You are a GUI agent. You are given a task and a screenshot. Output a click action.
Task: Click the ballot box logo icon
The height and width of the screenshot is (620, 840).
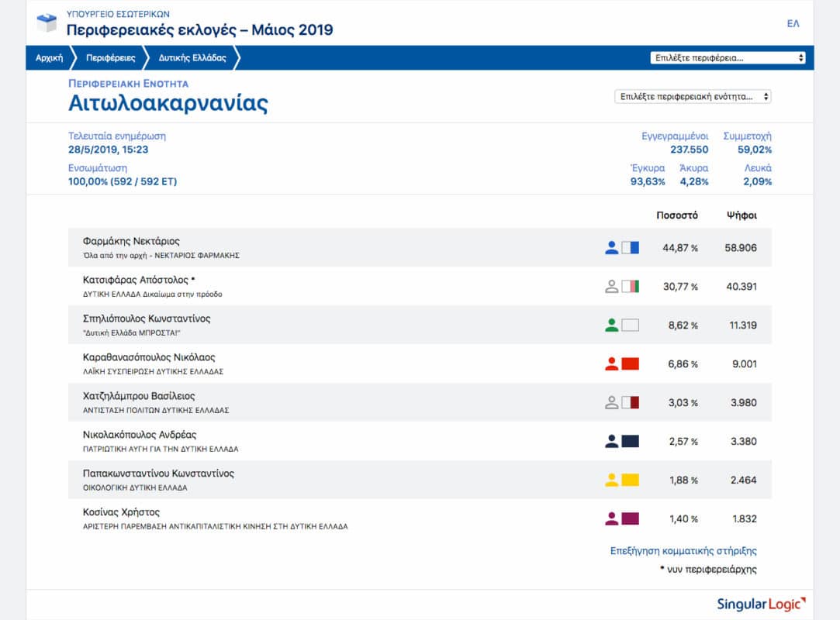47,23
